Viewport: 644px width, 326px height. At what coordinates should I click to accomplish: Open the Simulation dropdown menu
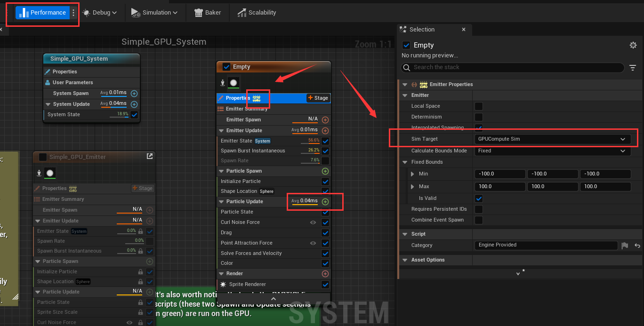tap(154, 13)
